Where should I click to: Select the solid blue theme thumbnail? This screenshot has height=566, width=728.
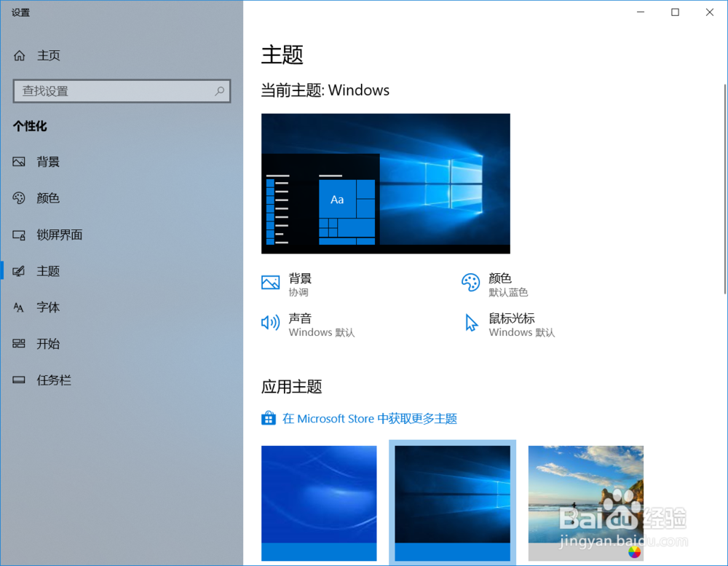[x=319, y=503]
